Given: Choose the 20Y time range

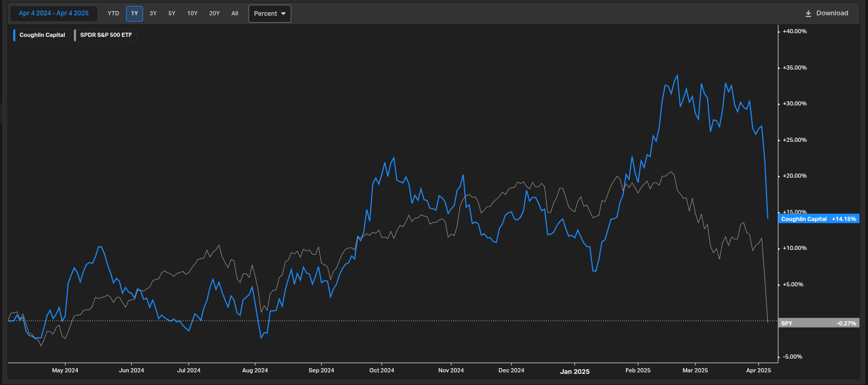Looking at the screenshot, I should 214,14.
